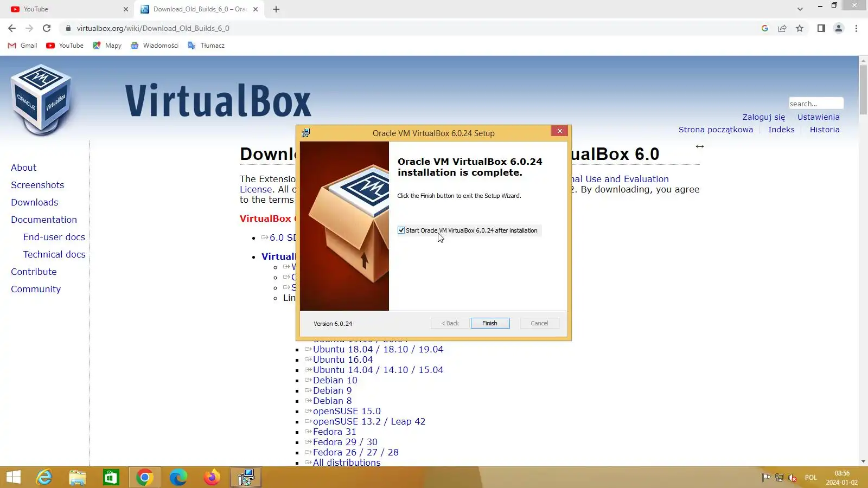This screenshot has height=488, width=868.
Task: Open the Wiadomości bookmark
Action: 155,46
